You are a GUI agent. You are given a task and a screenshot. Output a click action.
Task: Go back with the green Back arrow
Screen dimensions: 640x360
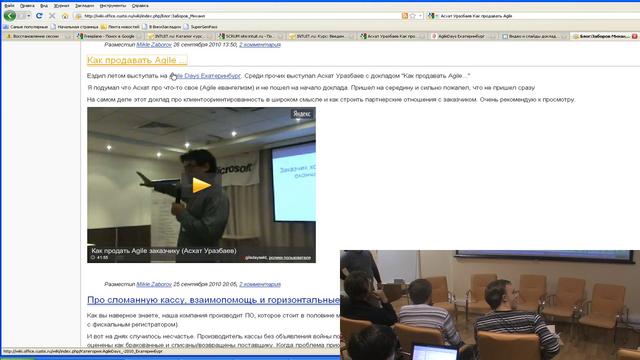tap(10, 16)
